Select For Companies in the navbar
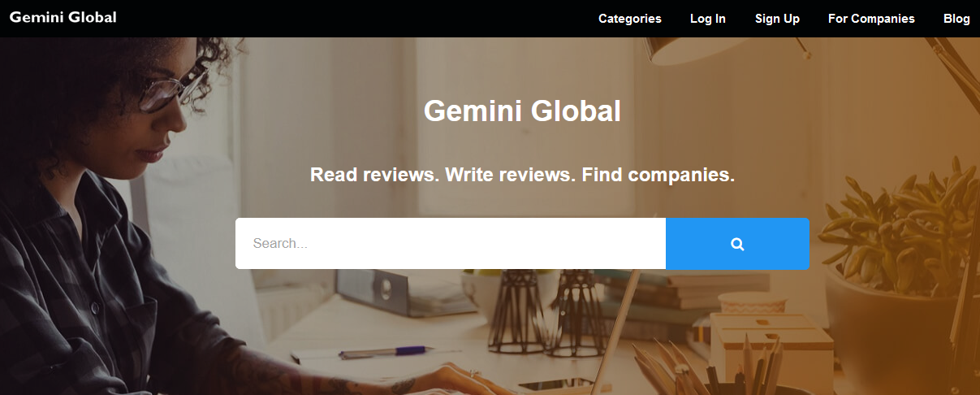The height and width of the screenshot is (395, 980). click(871, 19)
